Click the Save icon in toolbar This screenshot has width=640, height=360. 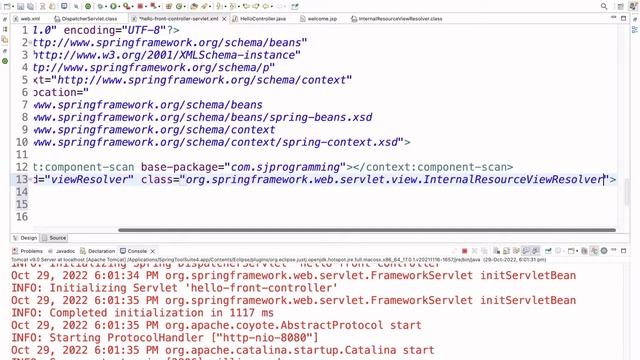click(x=20, y=7)
